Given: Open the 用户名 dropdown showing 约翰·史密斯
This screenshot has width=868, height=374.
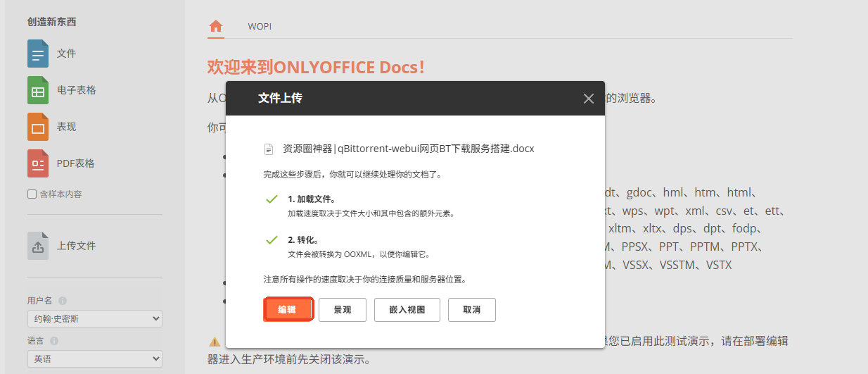Looking at the screenshot, I should tap(95, 319).
